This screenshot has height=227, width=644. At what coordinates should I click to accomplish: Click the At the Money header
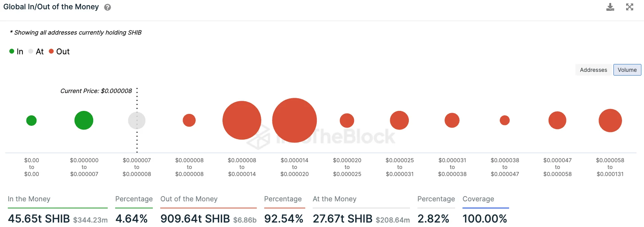coord(335,199)
